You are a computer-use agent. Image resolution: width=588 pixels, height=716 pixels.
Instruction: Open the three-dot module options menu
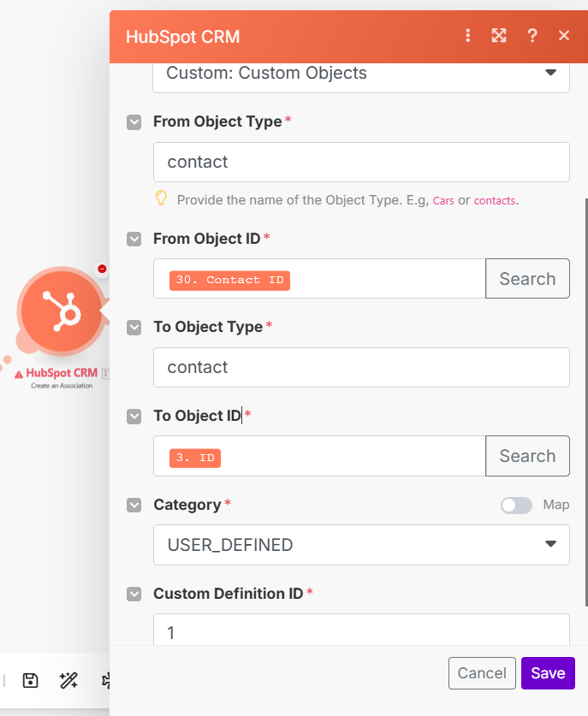tap(468, 36)
